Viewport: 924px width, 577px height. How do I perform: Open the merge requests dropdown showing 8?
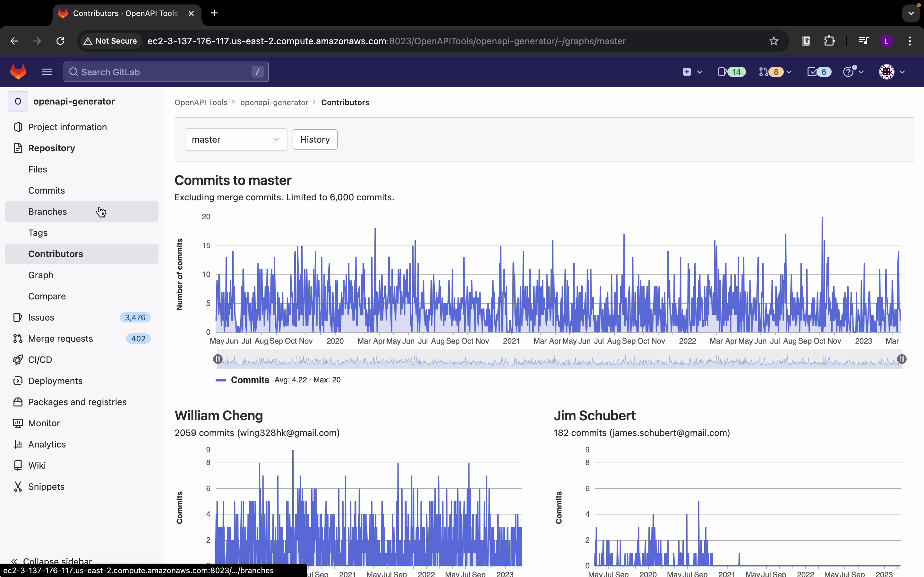point(775,72)
